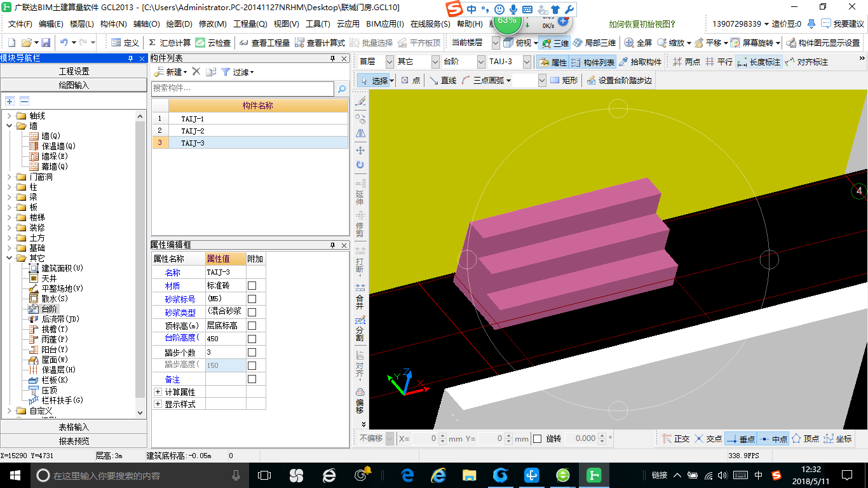868x488 pixels.
Task: Tick the 砂浆类型 additional checkbox
Action: coord(252,313)
